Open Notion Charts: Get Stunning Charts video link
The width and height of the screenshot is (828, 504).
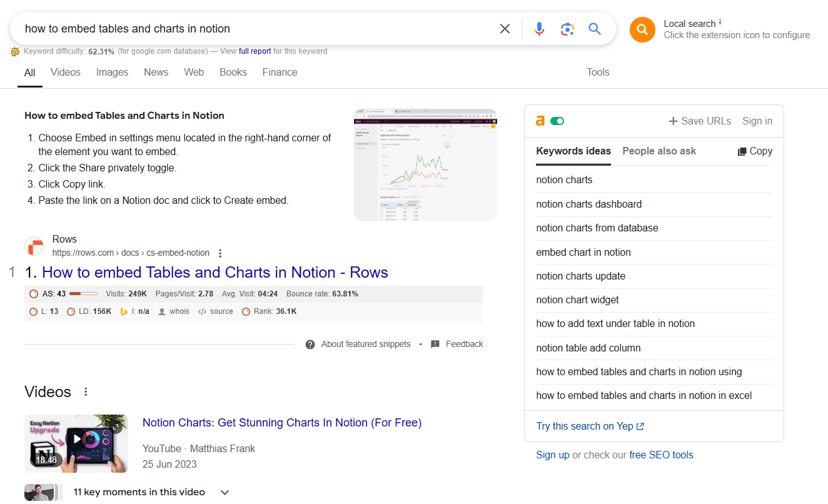pyautogui.click(x=282, y=423)
